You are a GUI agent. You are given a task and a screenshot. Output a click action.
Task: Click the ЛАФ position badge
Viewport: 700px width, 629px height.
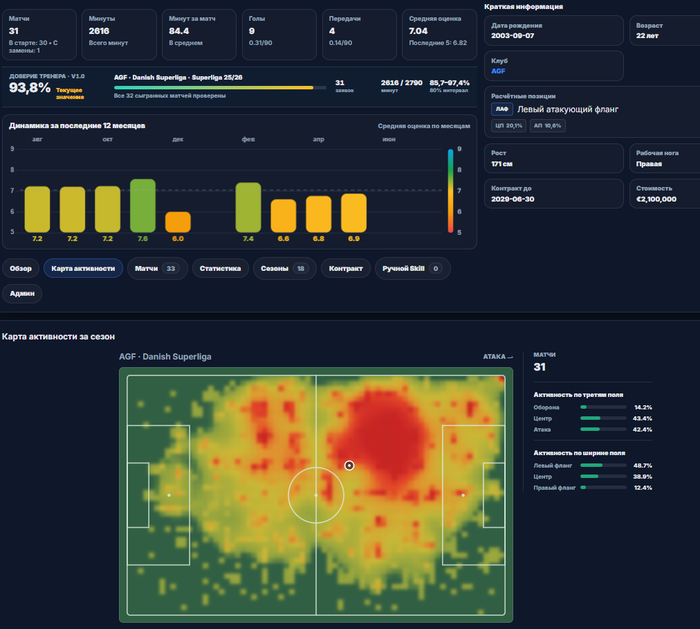tap(502, 109)
